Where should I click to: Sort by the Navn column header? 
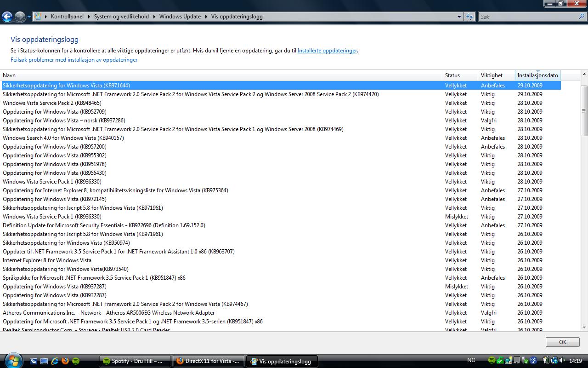click(221, 75)
